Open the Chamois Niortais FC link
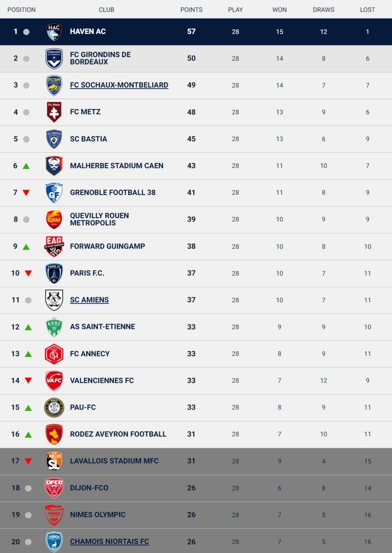Image resolution: width=392 pixels, height=553 pixels. pyautogui.click(x=109, y=542)
